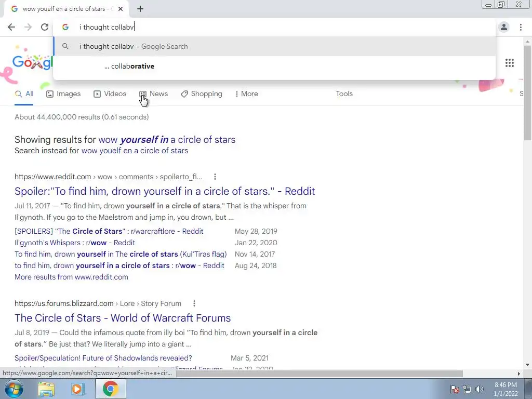Switch to the All results tab

(24, 94)
